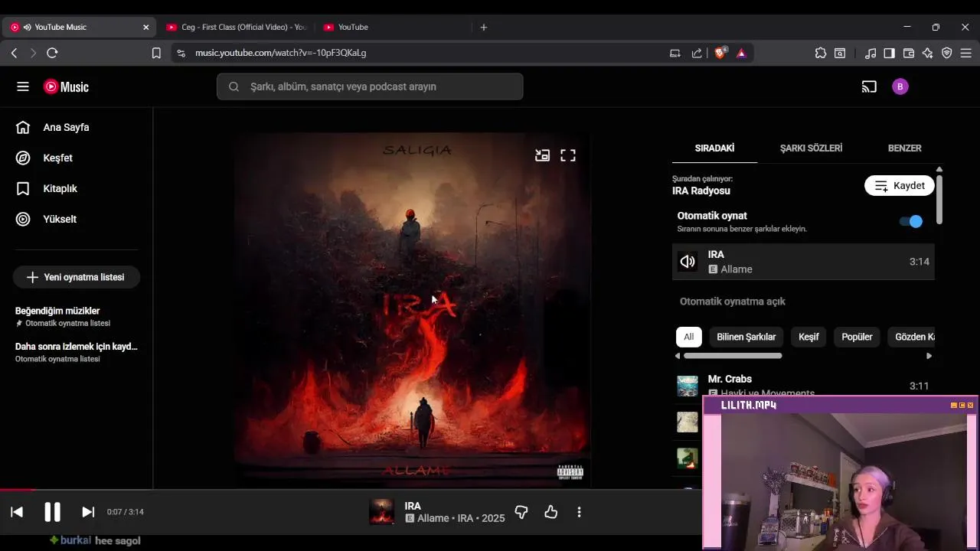Open the account avatar B
The height and width of the screenshot is (551, 980).
(x=900, y=86)
